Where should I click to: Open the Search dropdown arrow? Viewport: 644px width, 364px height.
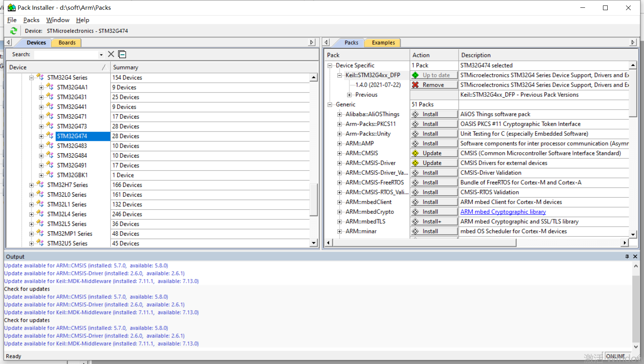click(101, 55)
